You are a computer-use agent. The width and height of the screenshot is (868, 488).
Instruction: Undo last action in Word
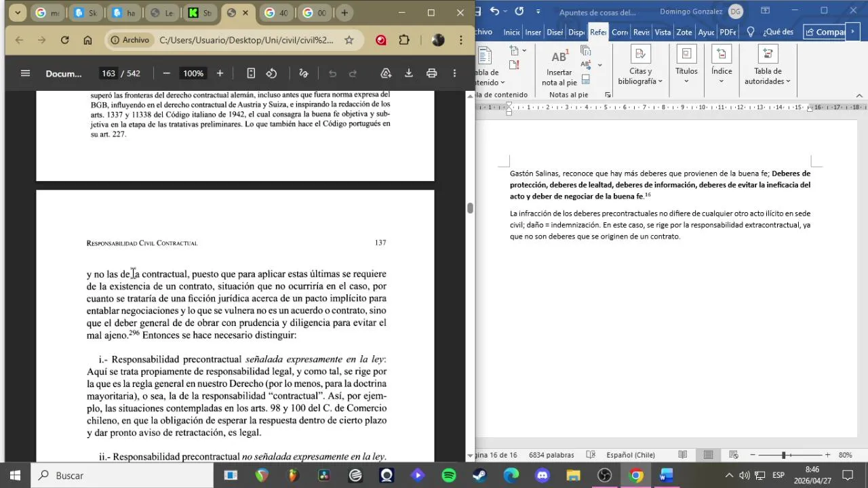tap(494, 11)
